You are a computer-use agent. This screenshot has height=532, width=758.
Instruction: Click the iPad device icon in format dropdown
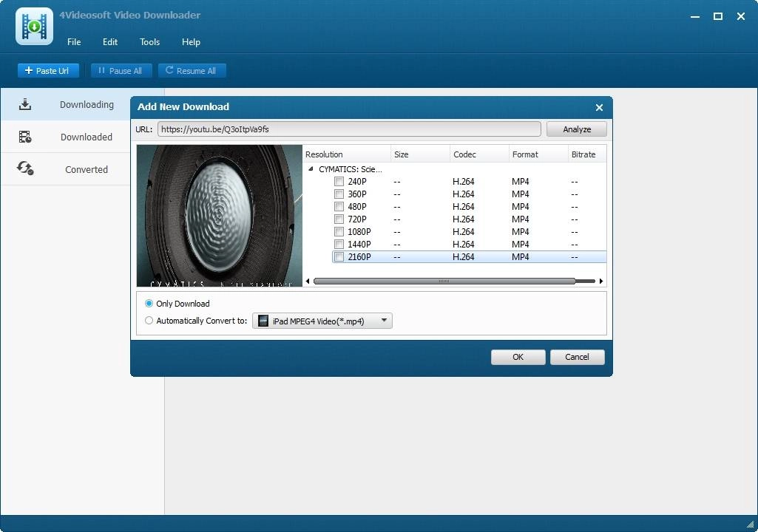pyautogui.click(x=263, y=321)
